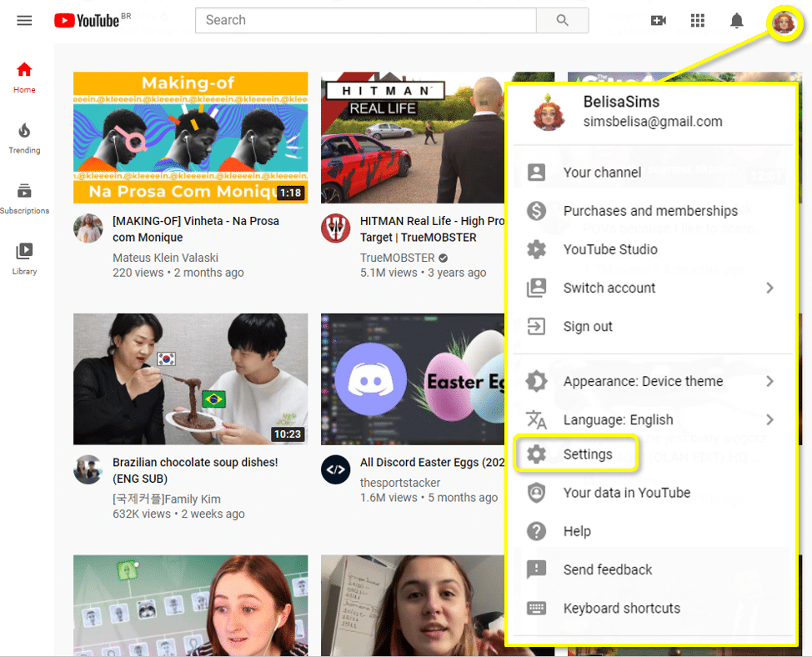Open Mateus Klein Valaski channel link
This screenshot has height=657, width=812.
(165, 258)
